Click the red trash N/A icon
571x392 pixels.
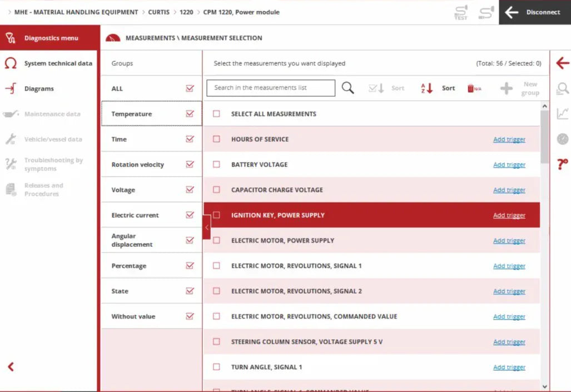474,88
